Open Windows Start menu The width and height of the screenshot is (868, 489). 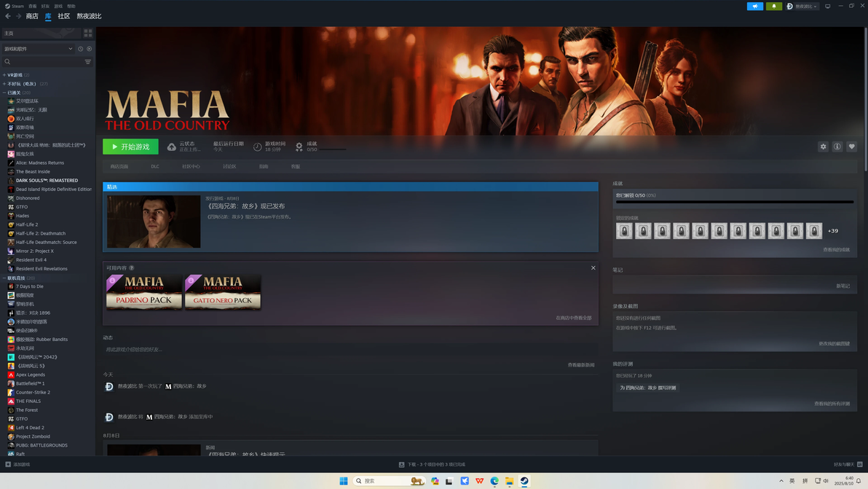(343, 481)
